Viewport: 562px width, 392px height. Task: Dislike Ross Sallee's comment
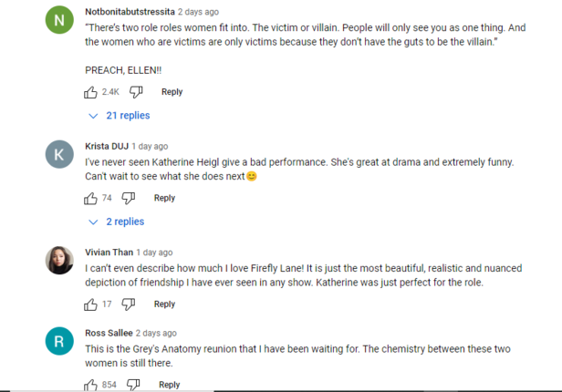click(133, 385)
